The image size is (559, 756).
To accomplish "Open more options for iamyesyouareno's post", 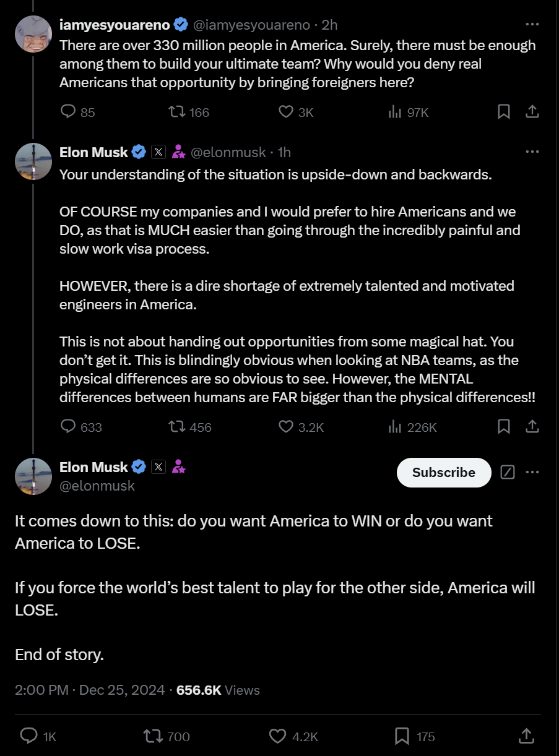I will click(x=532, y=25).
